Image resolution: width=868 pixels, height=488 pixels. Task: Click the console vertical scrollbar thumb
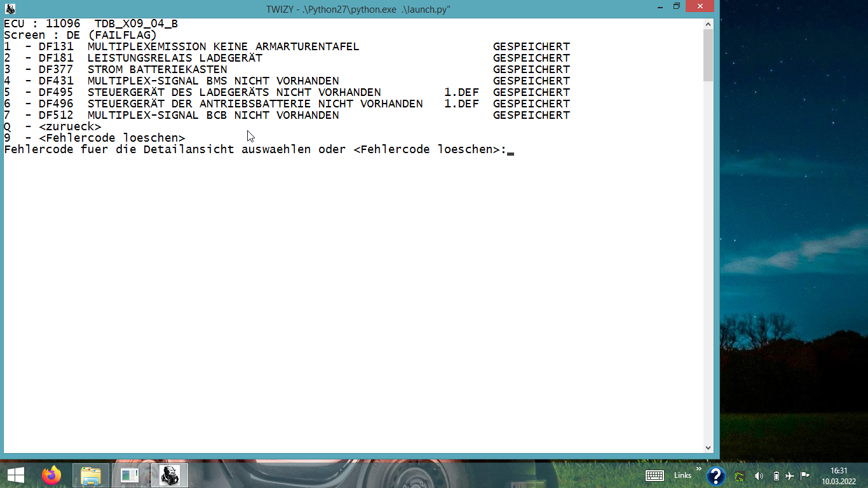tap(709, 55)
